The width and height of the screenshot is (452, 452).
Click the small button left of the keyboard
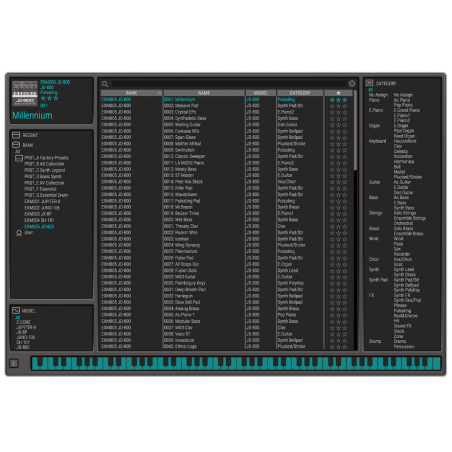click(x=14, y=363)
